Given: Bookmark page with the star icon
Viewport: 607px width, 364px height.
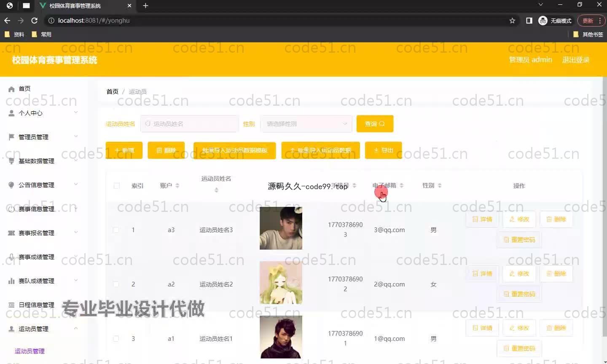Looking at the screenshot, I should [x=512, y=21].
